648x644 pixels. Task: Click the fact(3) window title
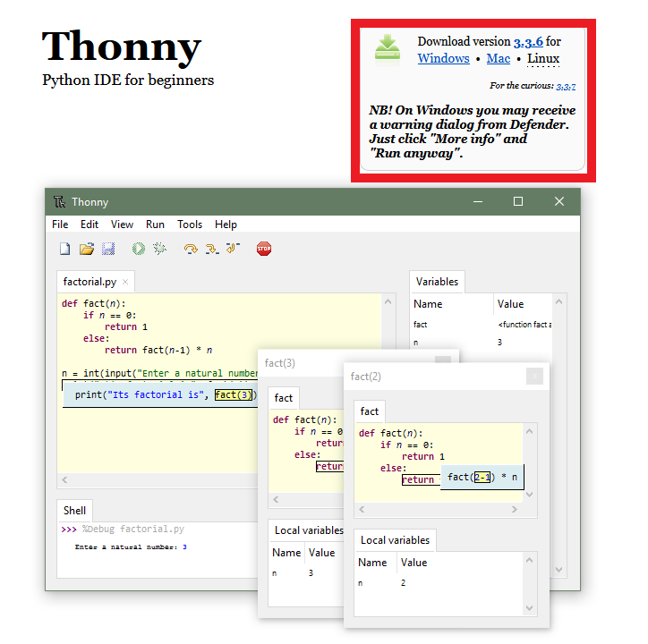[x=280, y=363]
